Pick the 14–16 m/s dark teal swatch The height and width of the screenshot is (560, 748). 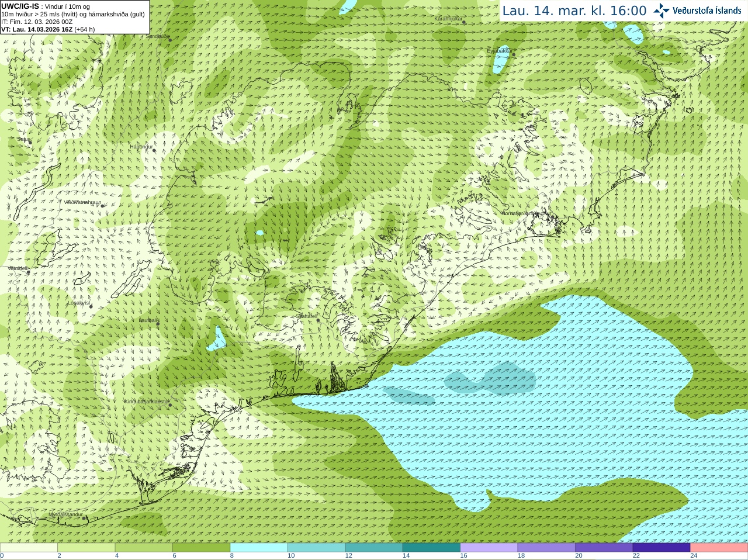[x=431, y=548]
